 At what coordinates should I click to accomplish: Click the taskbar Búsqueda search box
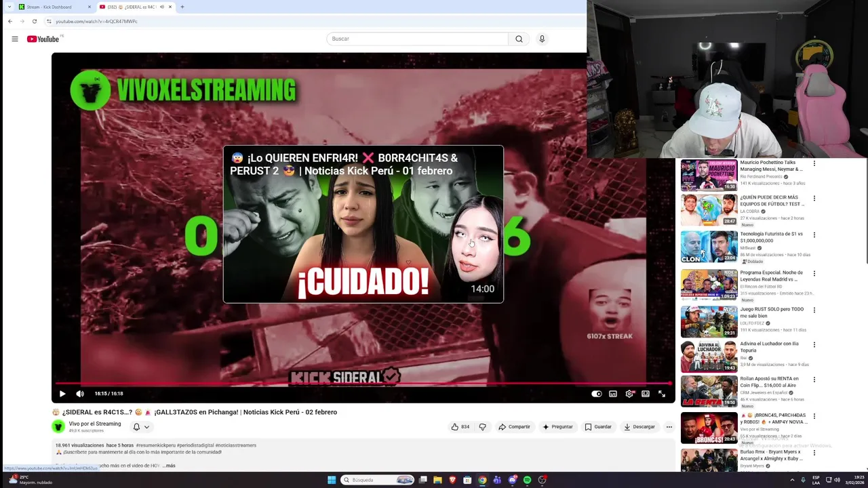pyautogui.click(x=378, y=480)
